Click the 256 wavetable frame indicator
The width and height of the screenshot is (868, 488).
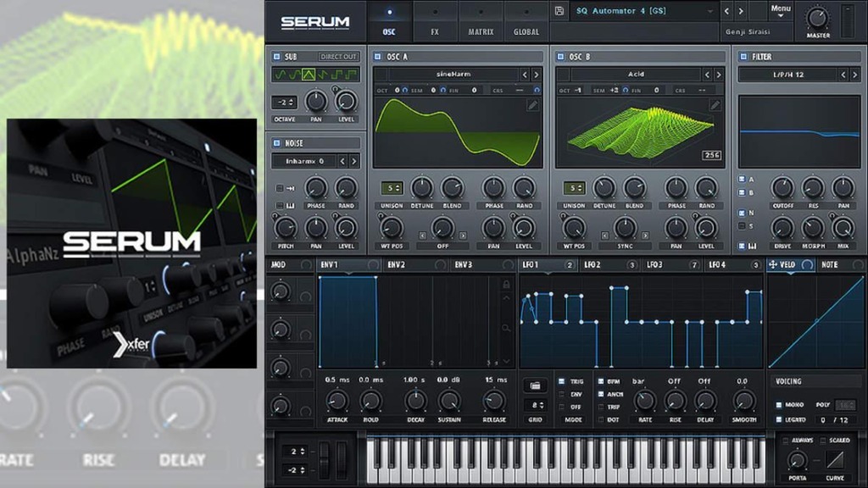(711, 155)
